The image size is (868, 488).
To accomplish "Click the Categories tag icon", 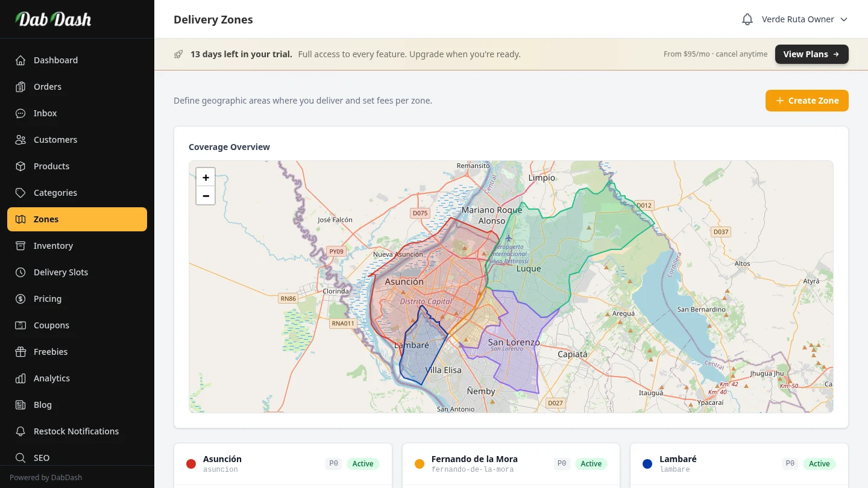I will (20, 193).
